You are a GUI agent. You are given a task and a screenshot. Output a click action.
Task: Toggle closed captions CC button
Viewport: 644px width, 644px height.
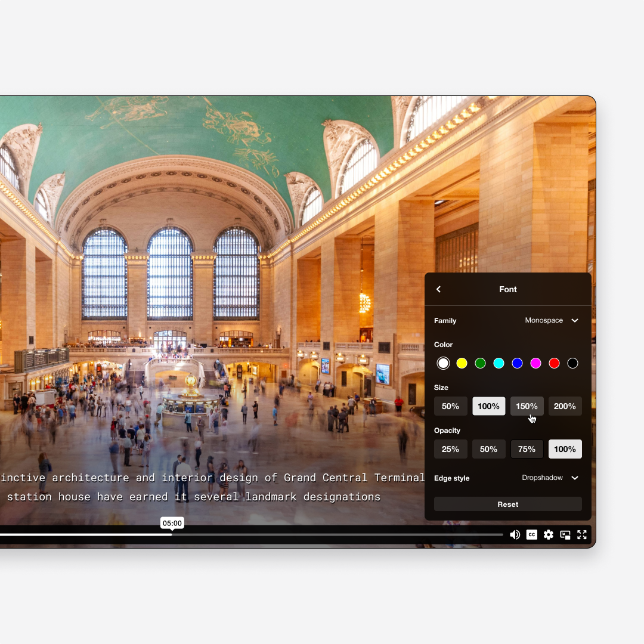[x=531, y=534]
